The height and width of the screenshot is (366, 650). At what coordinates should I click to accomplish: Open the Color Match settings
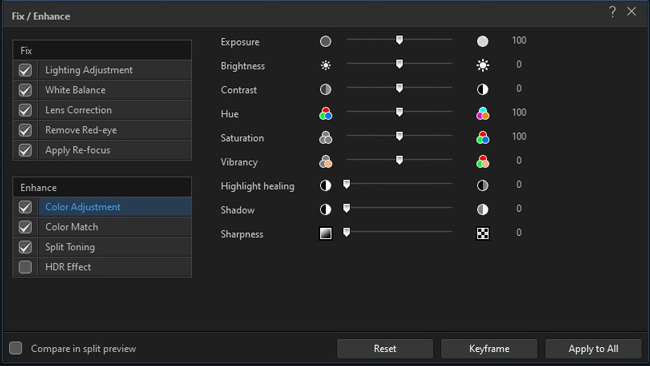click(x=115, y=227)
